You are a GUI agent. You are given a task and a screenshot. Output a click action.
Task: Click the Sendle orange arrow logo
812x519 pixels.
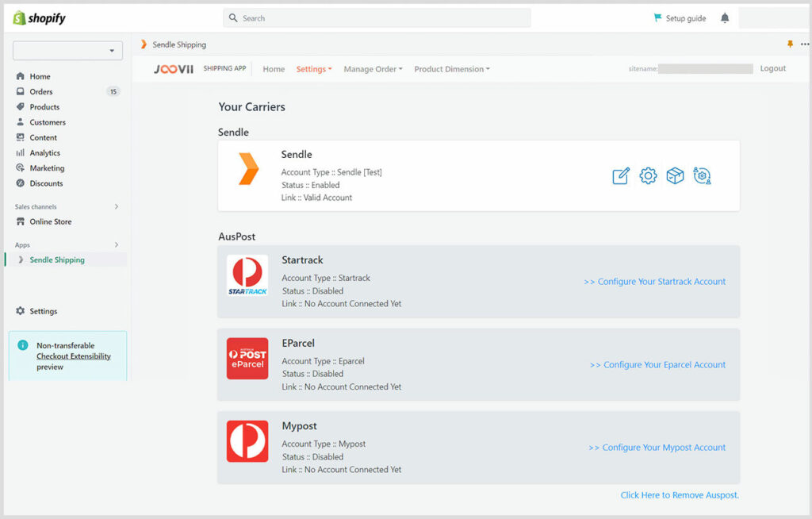click(248, 168)
